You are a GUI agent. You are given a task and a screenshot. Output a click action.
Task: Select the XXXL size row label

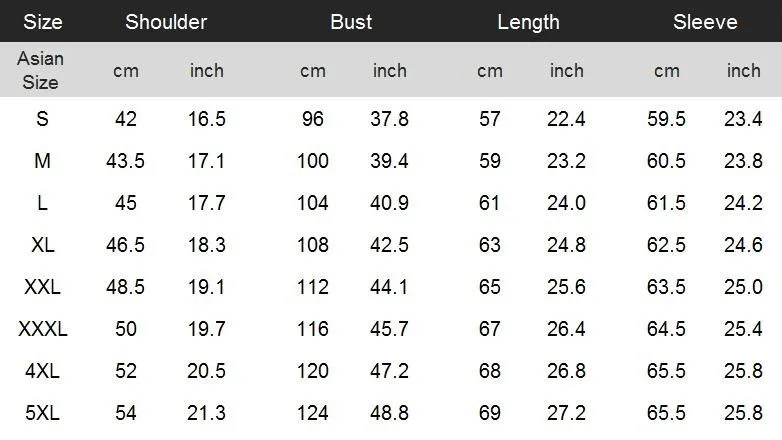(42, 329)
